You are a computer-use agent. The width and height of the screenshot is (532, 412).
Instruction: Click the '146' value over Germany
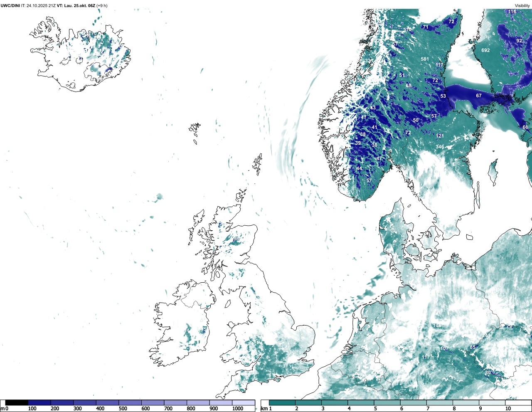click(436, 326)
